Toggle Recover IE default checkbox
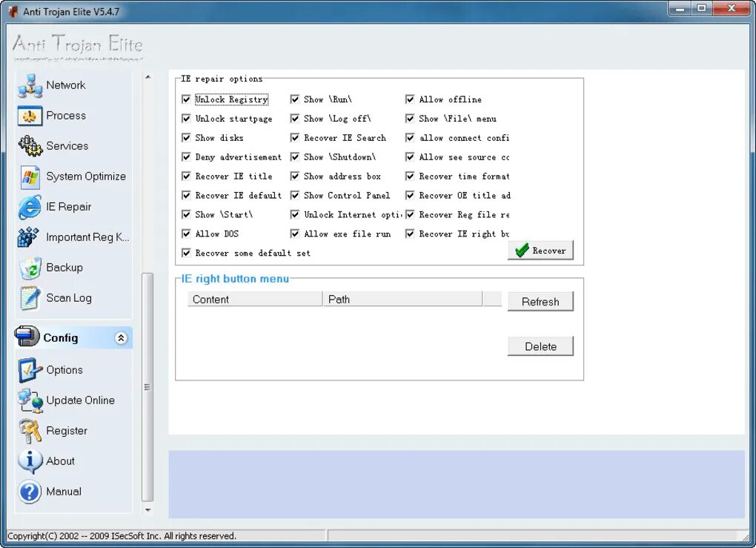 click(x=186, y=195)
